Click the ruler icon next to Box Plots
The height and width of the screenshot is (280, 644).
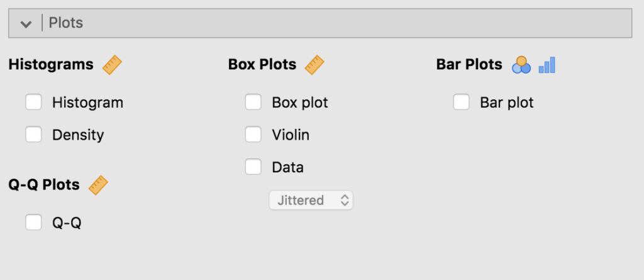tap(314, 64)
